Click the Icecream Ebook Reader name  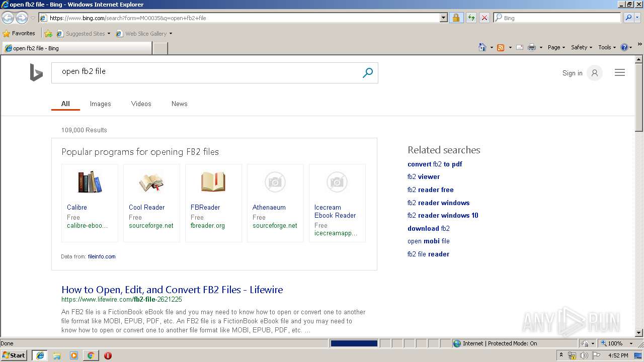(335, 211)
